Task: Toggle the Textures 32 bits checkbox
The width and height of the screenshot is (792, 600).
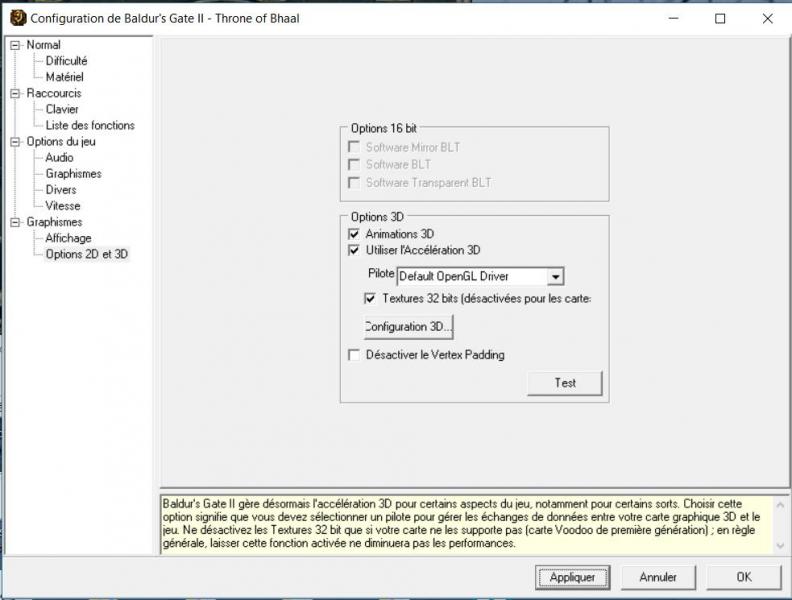Action: click(x=370, y=299)
